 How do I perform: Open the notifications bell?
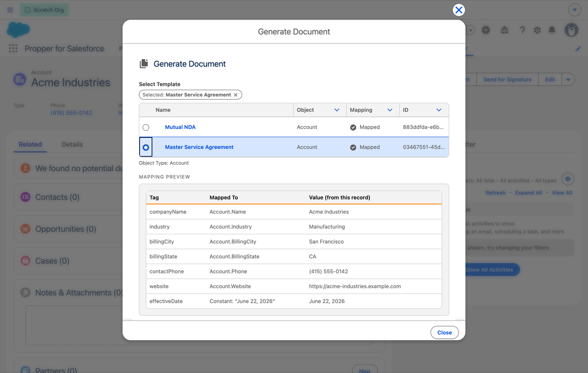click(552, 30)
